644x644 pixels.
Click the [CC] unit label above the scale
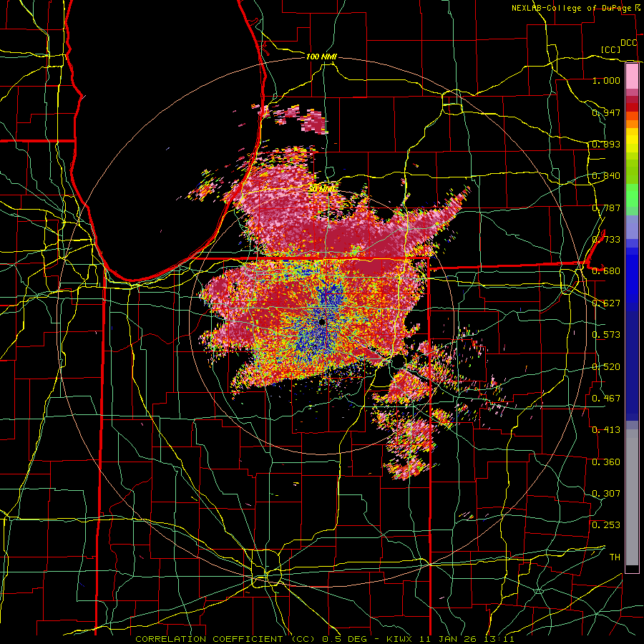coord(610,49)
